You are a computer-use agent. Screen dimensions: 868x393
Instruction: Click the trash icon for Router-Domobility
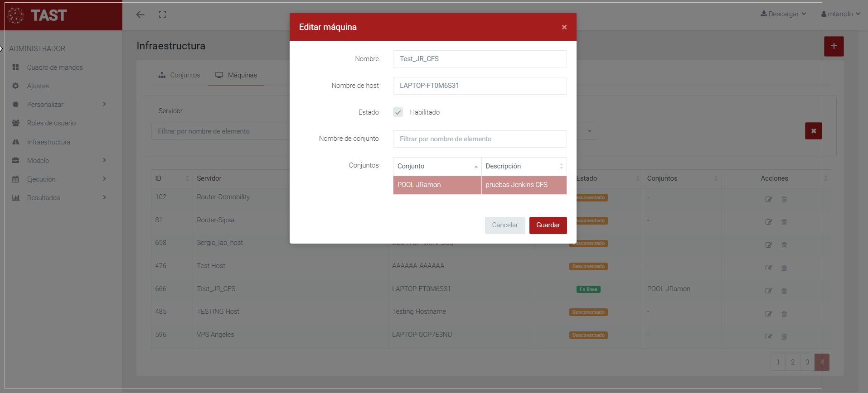[x=784, y=199]
